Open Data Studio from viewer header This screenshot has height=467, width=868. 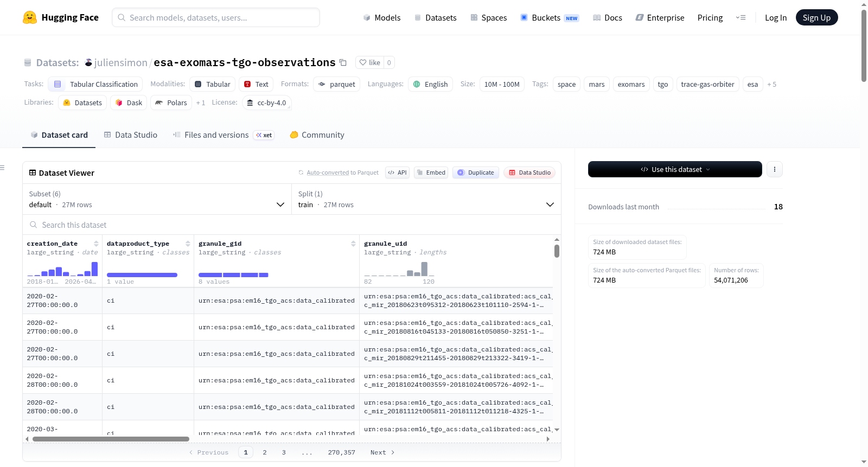(x=529, y=172)
